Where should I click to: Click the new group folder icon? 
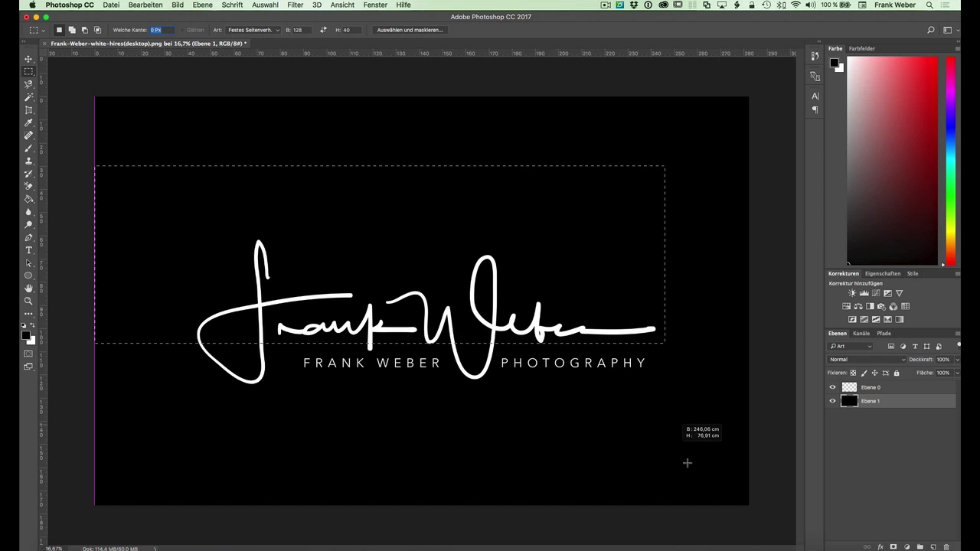(920, 546)
